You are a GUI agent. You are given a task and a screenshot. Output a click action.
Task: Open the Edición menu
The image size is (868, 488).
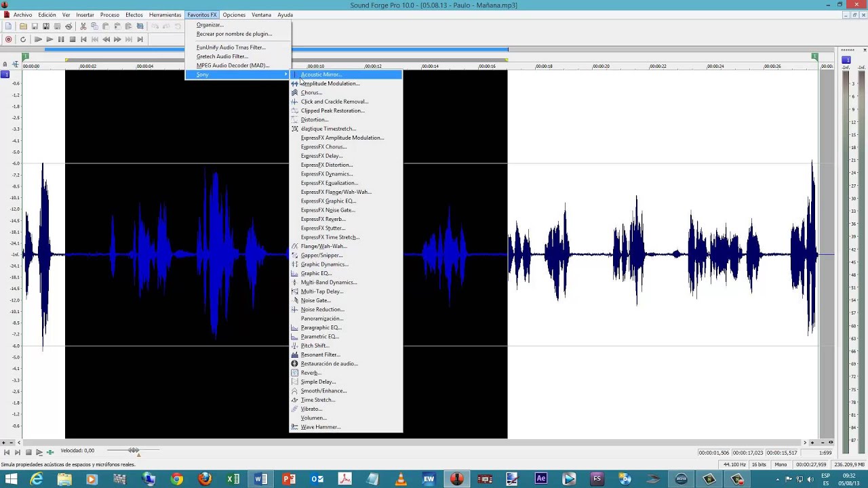tap(47, 15)
